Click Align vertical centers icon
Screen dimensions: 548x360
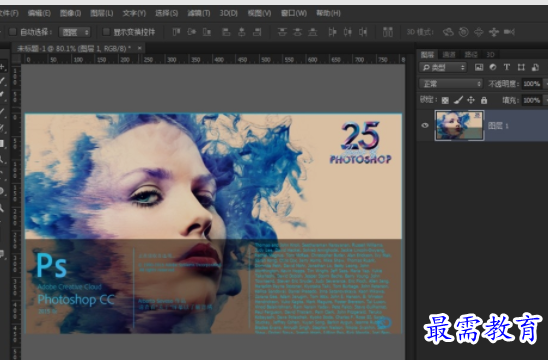tap(192, 32)
